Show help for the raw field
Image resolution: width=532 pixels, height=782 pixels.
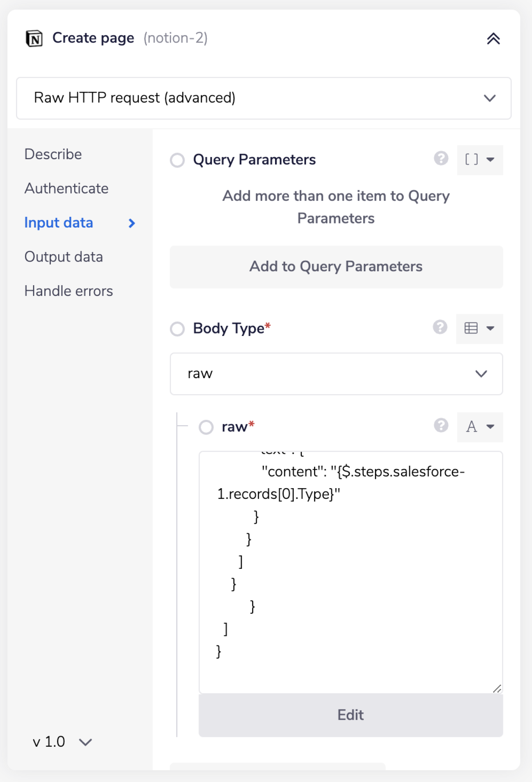(441, 426)
